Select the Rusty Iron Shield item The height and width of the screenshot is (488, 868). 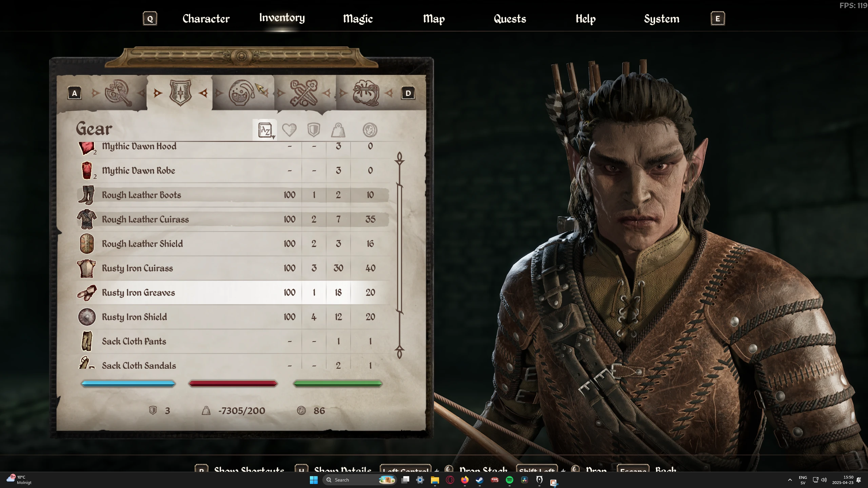pos(233,317)
